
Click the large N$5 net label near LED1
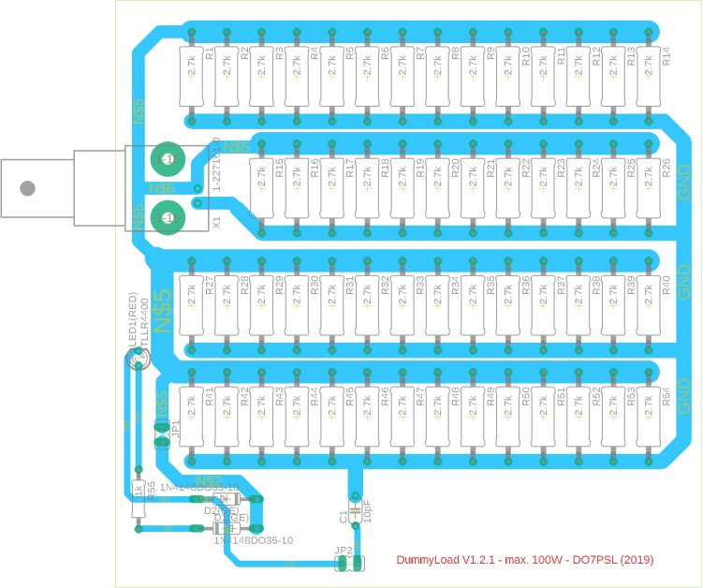click(x=165, y=309)
